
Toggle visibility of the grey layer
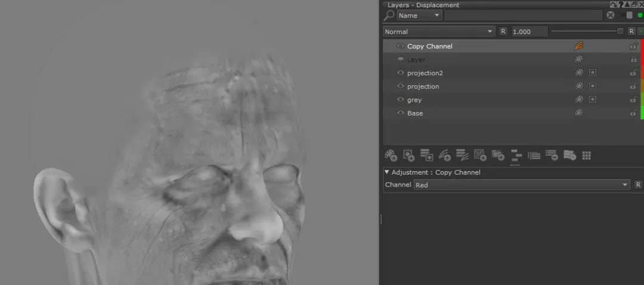pyautogui.click(x=400, y=100)
